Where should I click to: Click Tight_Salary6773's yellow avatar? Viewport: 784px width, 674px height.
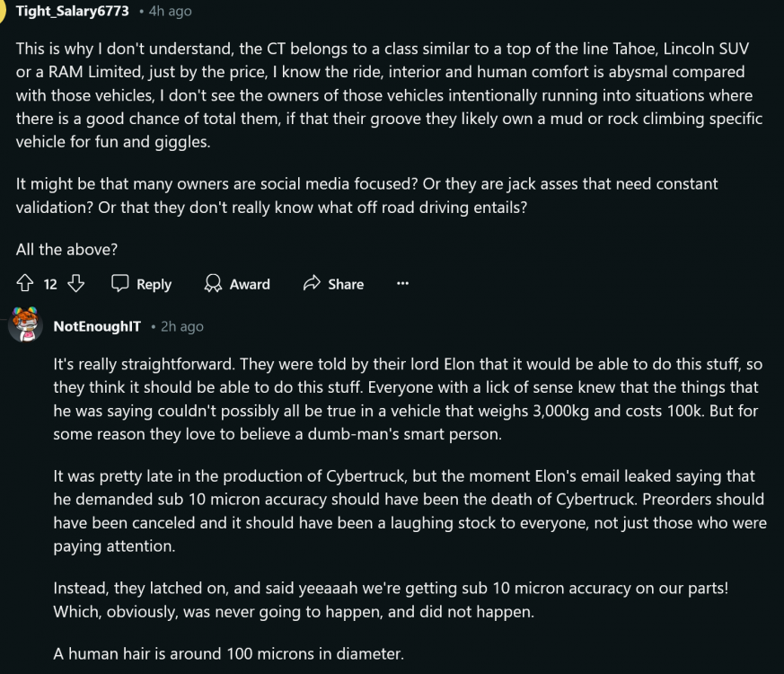(x=4, y=12)
